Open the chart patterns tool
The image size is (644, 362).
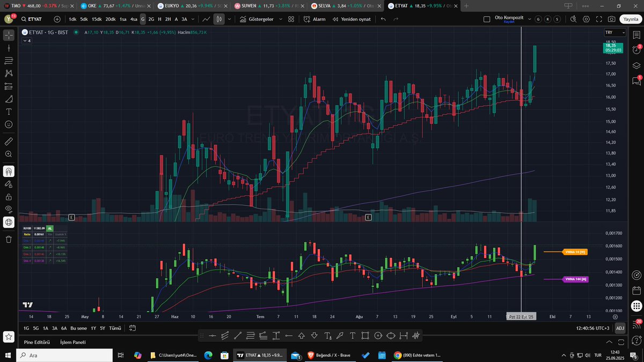[x=9, y=73]
